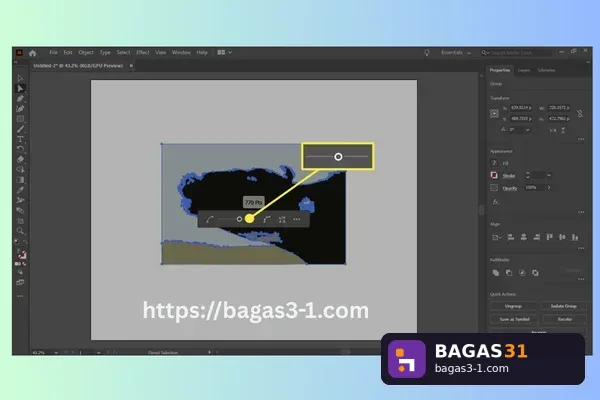This screenshot has width=600, height=400.
Task: Click the Home icon
Action: point(33,53)
